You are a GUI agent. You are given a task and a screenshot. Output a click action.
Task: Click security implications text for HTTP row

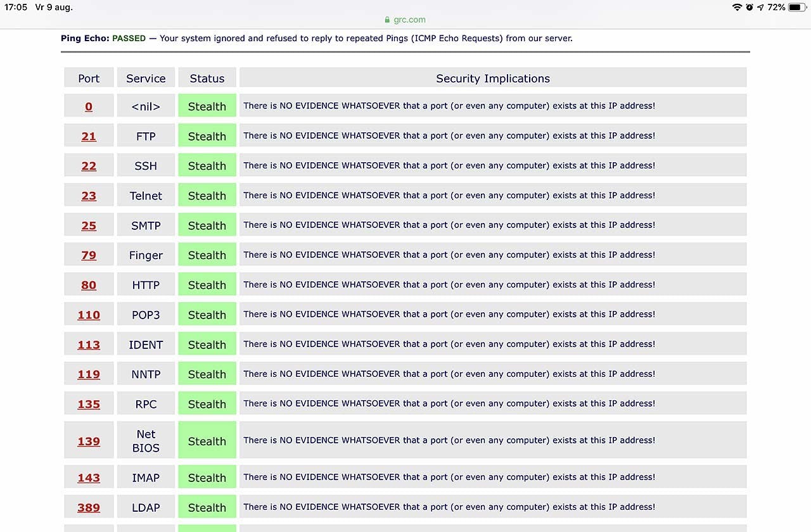coord(449,284)
